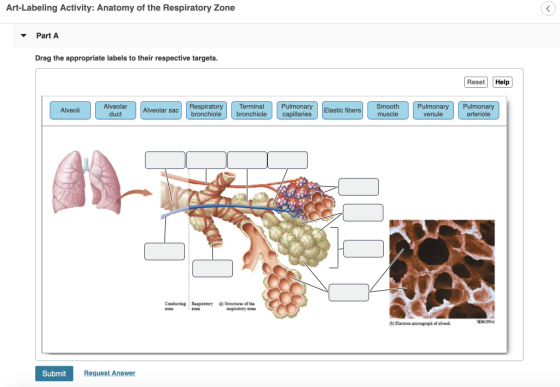Click the fourth top-row empty target box
The height and width of the screenshot is (387, 560).
[x=288, y=160]
